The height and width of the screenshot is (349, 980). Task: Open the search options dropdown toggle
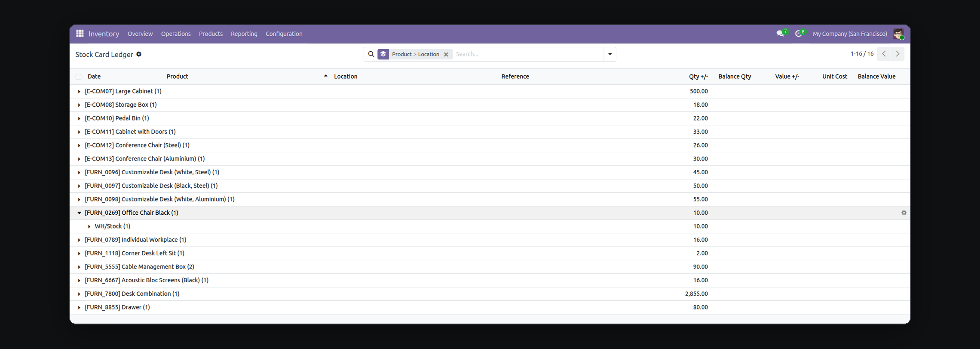pos(610,54)
